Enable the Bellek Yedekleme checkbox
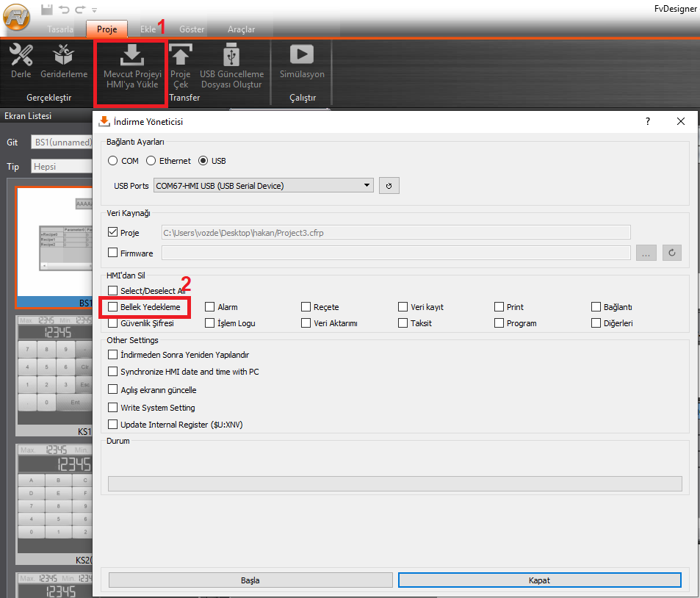Viewport: 700px width, 598px height. click(x=113, y=307)
